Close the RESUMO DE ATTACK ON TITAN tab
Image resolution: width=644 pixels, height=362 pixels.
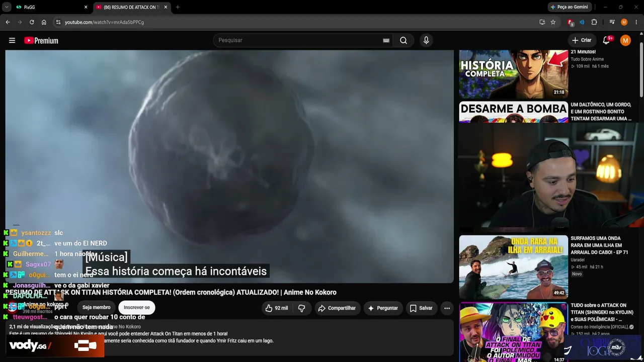click(x=166, y=7)
